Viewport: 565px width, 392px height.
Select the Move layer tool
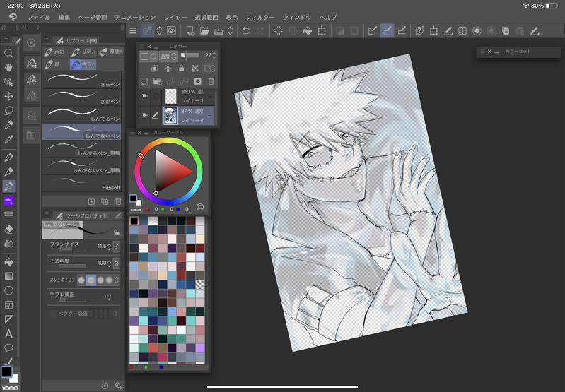8,96
